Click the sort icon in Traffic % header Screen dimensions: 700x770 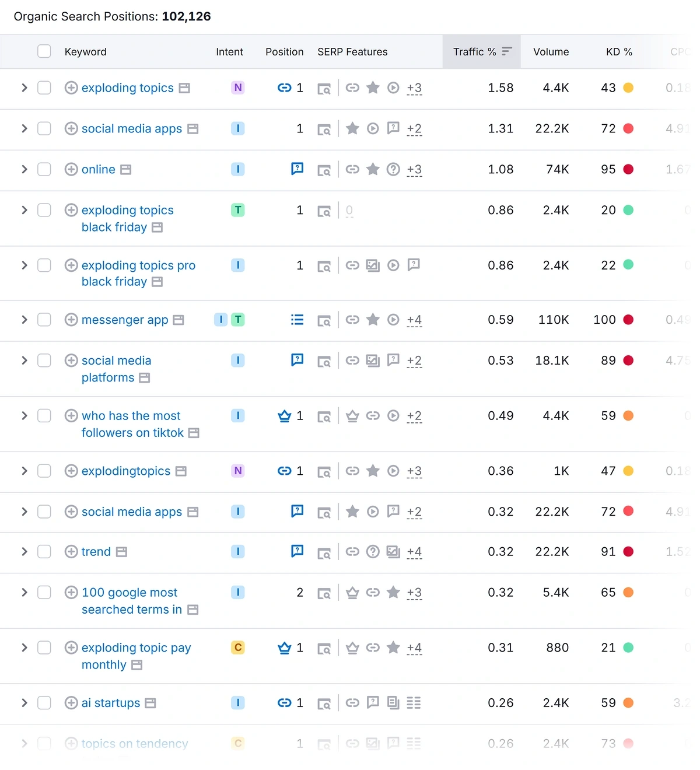pos(506,51)
